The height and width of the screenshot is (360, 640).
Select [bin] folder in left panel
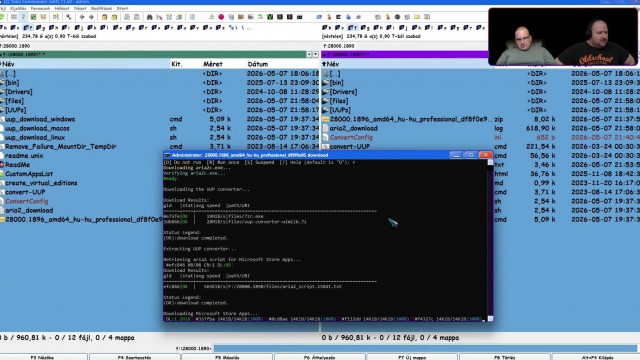coord(12,83)
